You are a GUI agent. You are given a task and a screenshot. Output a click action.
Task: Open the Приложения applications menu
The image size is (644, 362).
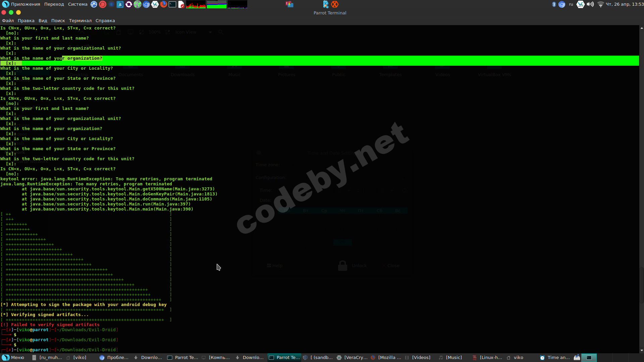(x=25, y=4)
